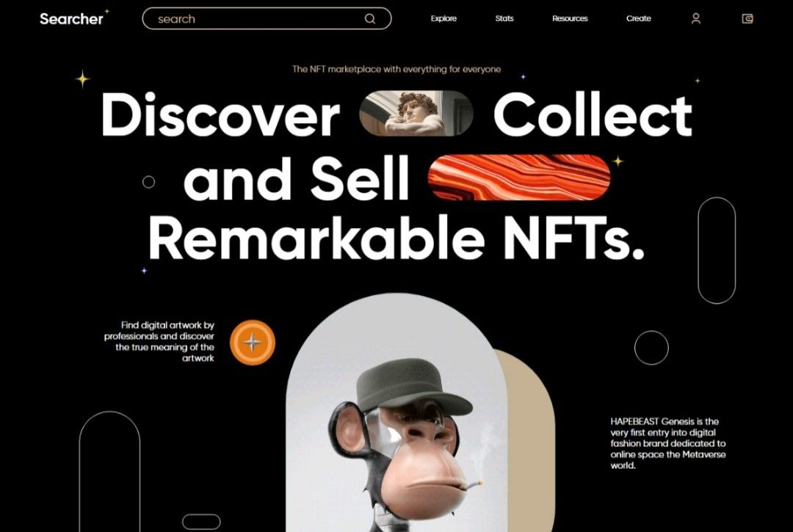
Task: Open the wallet icon in header
Action: (747, 18)
